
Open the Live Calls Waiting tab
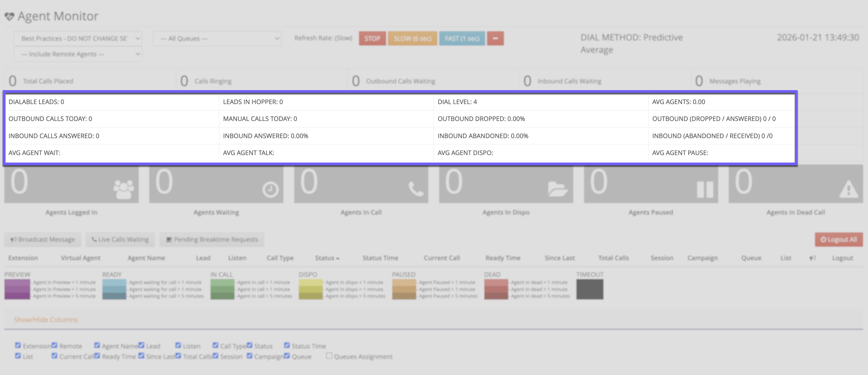point(120,239)
